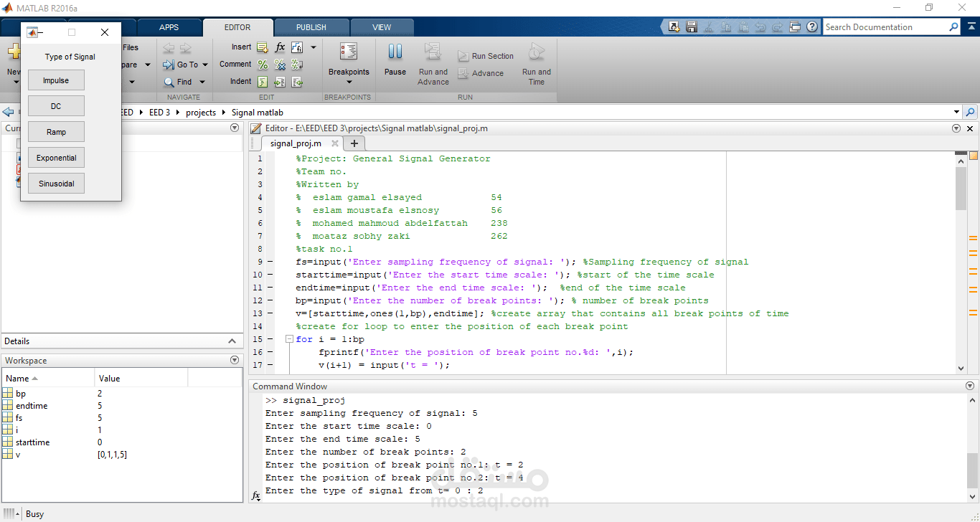Click the Redo arrow in quick access toolbar
This screenshot has width=980, height=522.
point(778,27)
